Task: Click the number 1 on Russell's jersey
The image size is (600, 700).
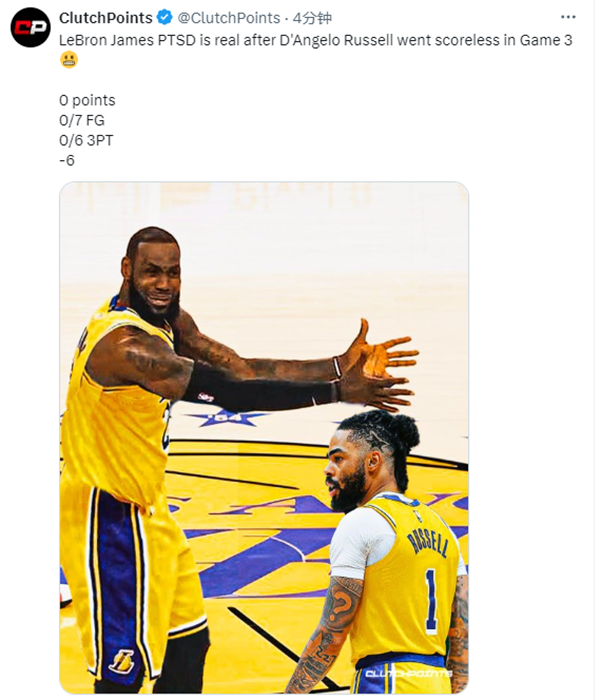Action: point(431,600)
